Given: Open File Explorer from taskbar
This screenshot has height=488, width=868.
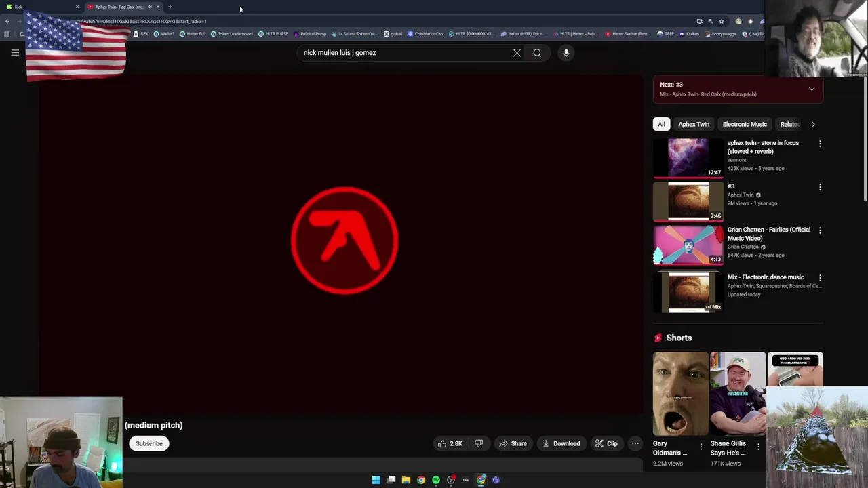Looking at the screenshot, I should tap(406, 480).
